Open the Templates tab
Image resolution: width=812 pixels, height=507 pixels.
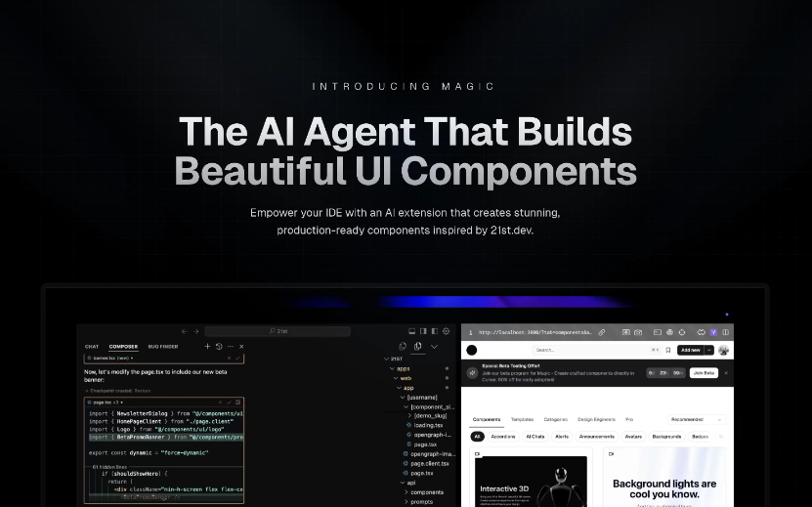click(x=522, y=419)
